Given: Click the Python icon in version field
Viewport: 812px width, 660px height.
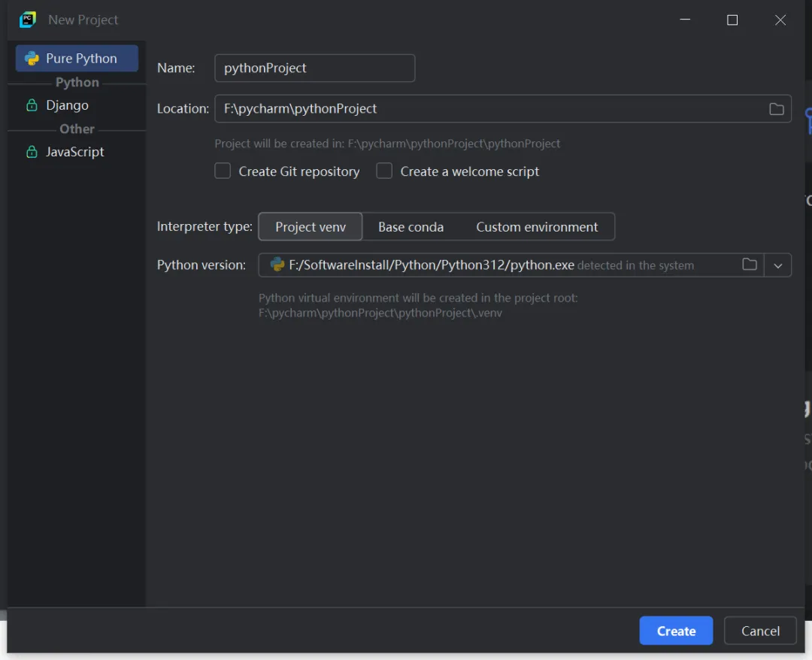Looking at the screenshot, I should click(x=277, y=265).
